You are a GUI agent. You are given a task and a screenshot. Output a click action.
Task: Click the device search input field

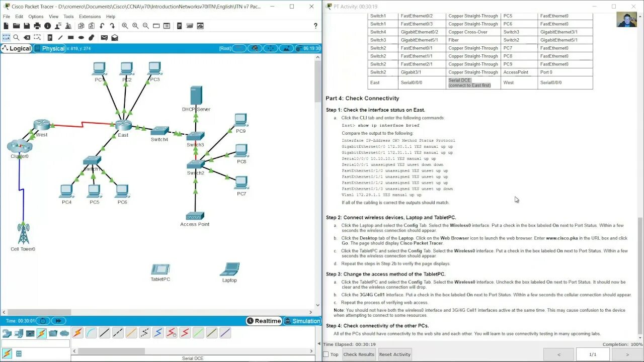(35, 344)
